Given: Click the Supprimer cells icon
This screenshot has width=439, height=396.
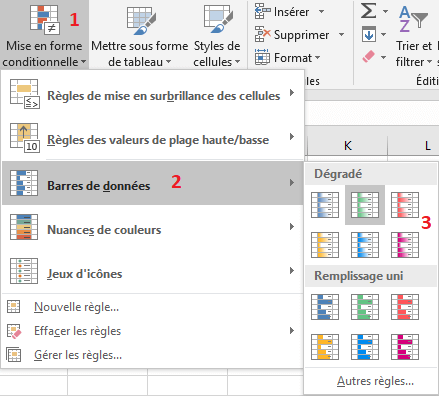Looking at the screenshot, I should (x=263, y=34).
